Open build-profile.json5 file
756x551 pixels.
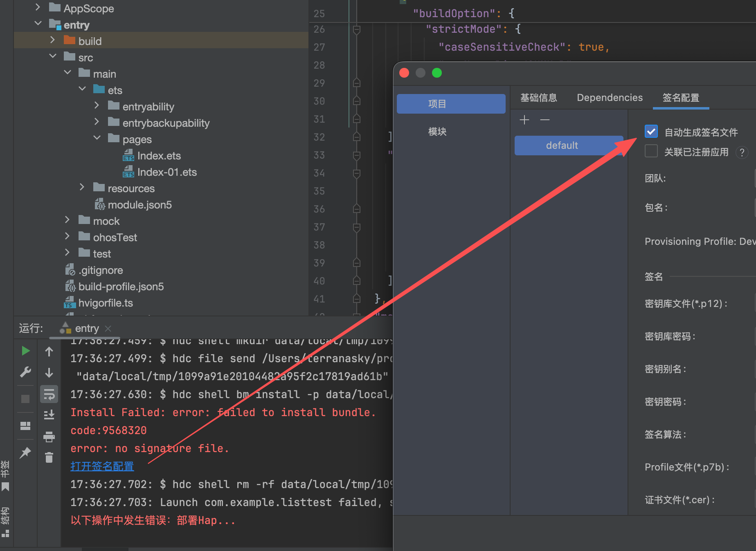pyautogui.click(x=121, y=287)
